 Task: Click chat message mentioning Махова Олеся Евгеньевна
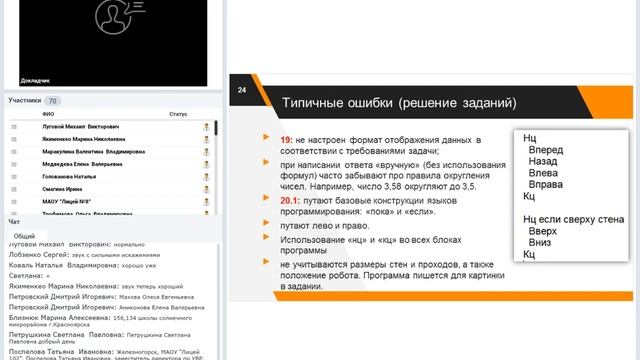coord(102,297)
